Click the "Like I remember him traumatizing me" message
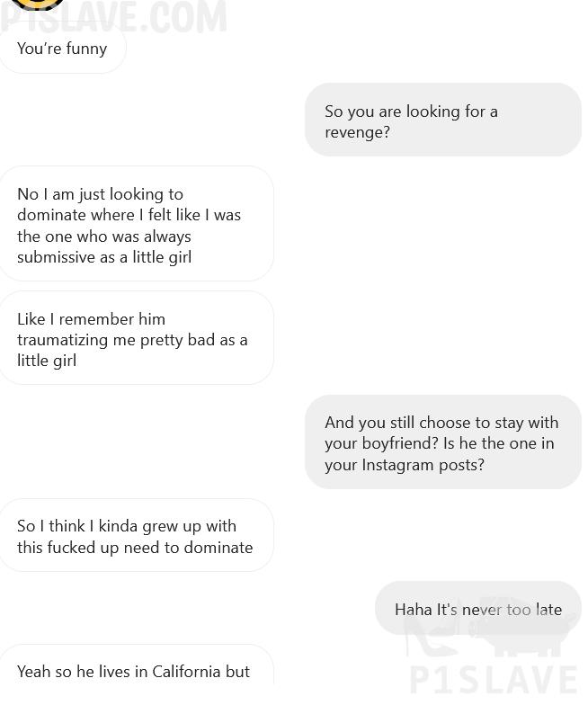Image resolution: width=588 pixels, height=705 pixels. 137,338
